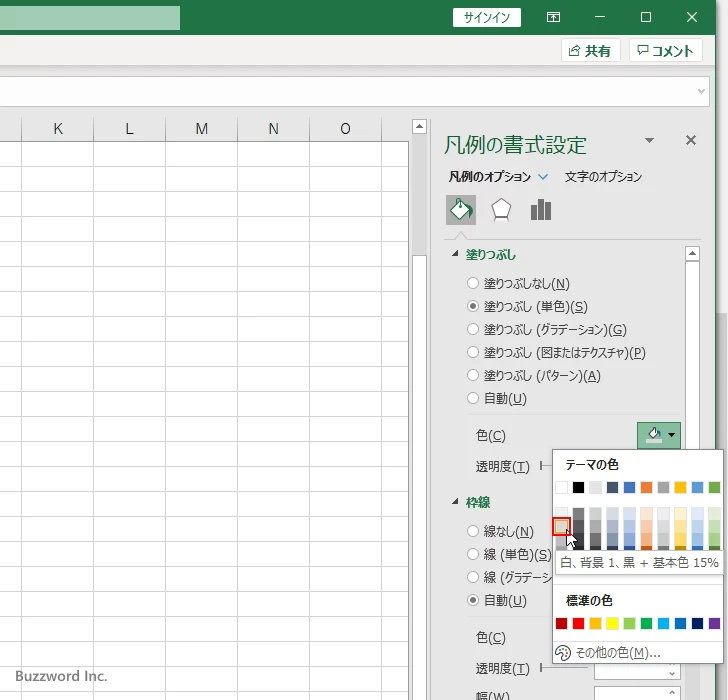
Task: Select the 凡例のオプション tab
Action: click(x=489, y=177)
